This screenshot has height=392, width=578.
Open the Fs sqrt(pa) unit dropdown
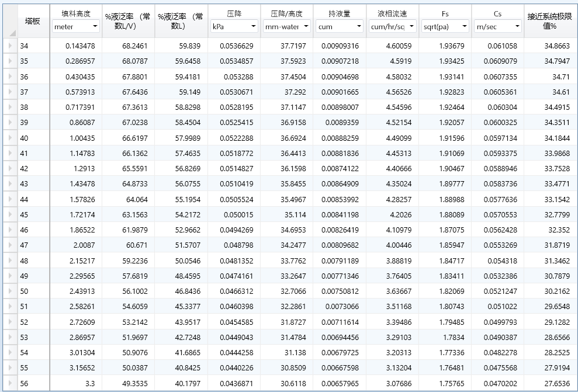(x=445, y=26)
